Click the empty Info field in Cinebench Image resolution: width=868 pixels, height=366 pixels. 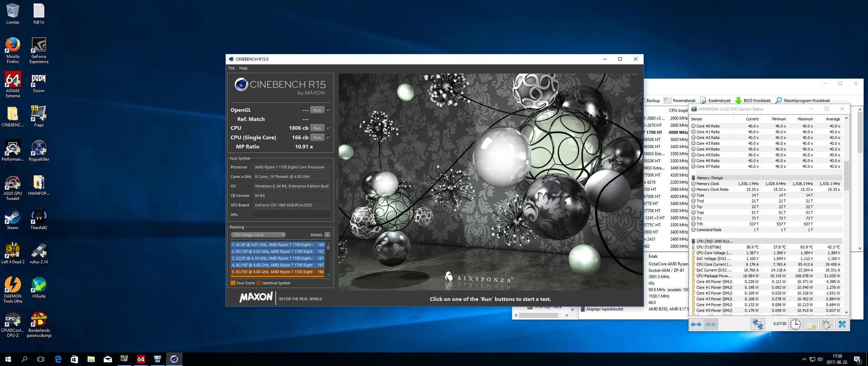292,214
